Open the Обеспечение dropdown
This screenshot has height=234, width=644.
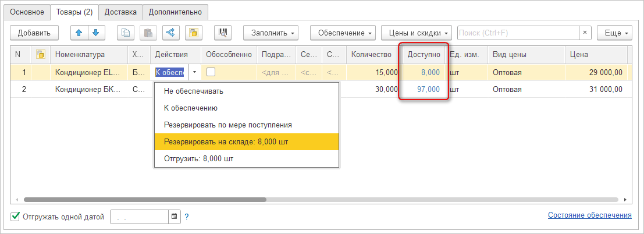343,33
